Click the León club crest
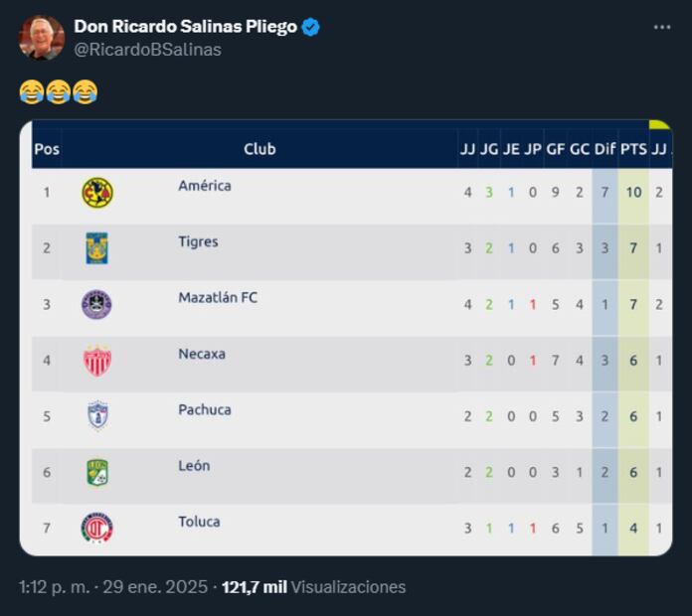This screenshot has width=692, height=616. (96, 471)
